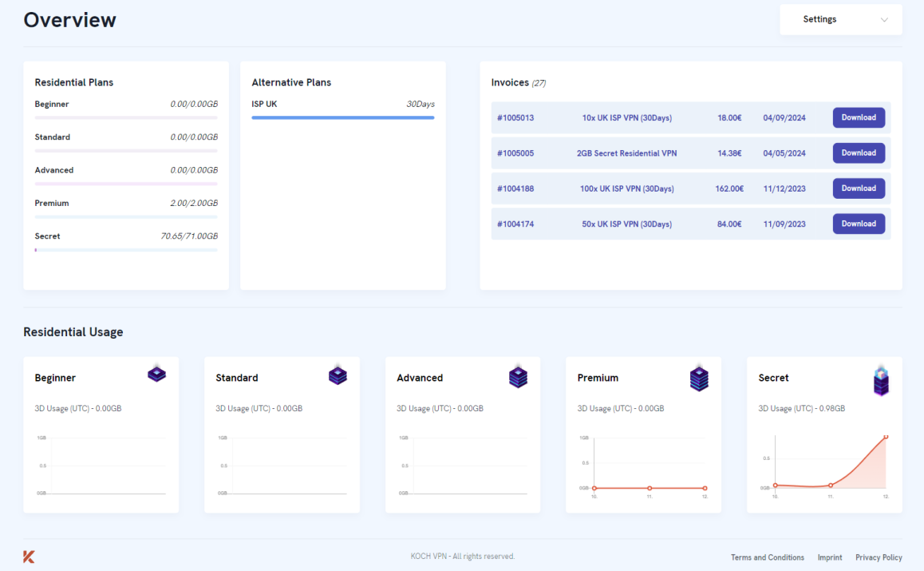
Task: Click '3D Usage (UTC) - 0.98GB' text
Action: click(801, 408)
